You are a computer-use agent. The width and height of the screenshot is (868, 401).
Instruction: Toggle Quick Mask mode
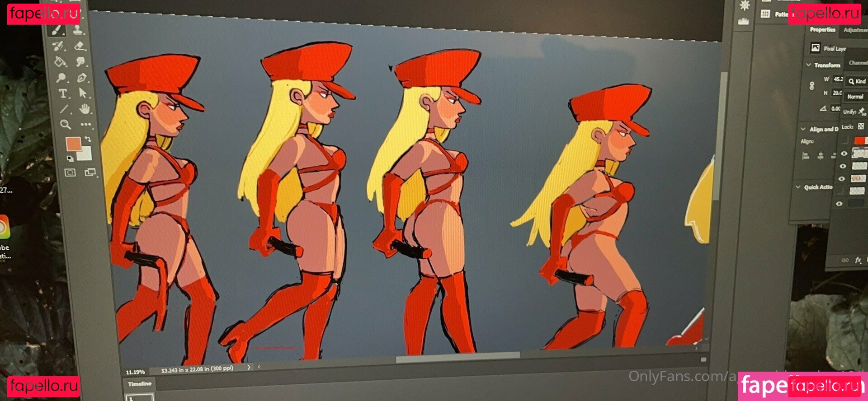click(x=70, y=173)
